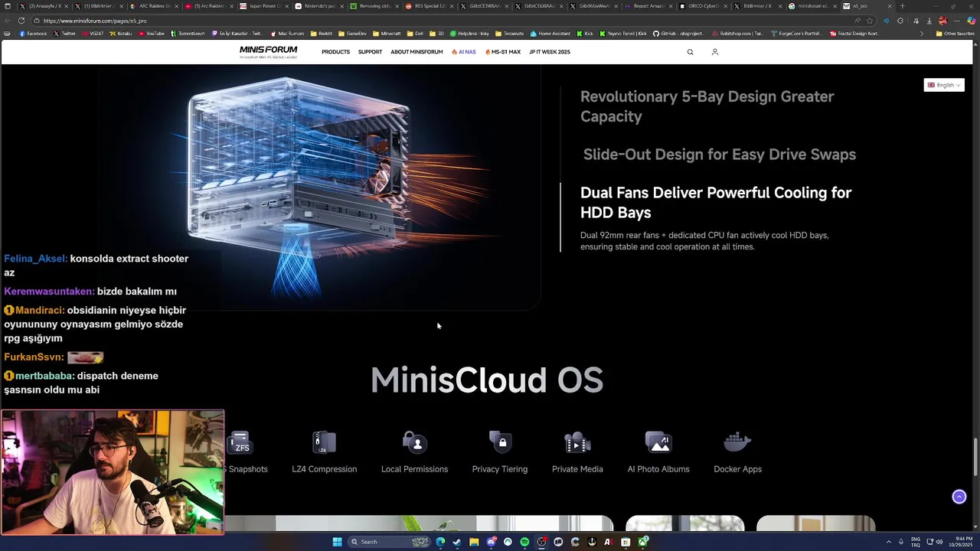Switch to the ARC Raiders Steam tab
This screenshot has height=551, width=980.
[x=154, y=6]
